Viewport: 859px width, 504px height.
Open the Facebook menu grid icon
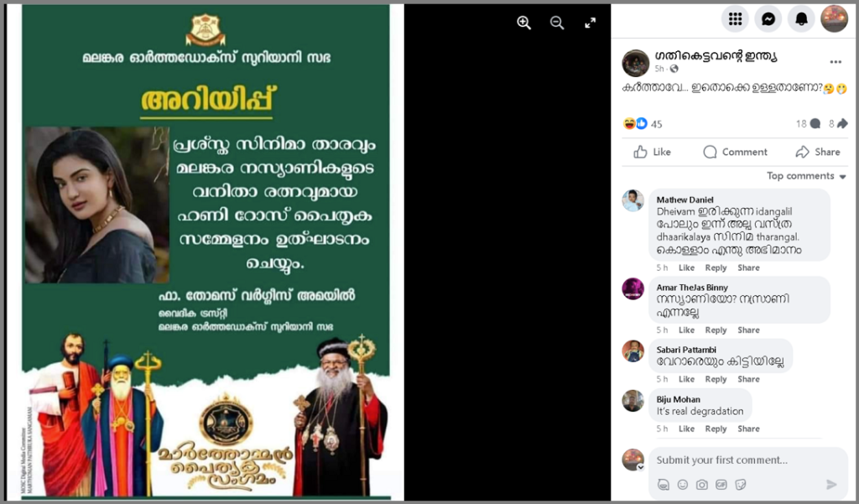click(x=735, y=19)
